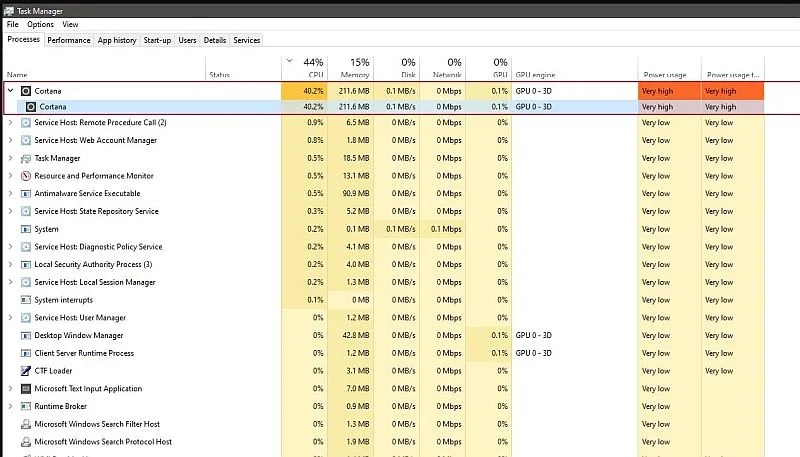The height and width of the screenshot is (457, 800).
Task: Open the File menu
Action: click(x=13, y=24)
